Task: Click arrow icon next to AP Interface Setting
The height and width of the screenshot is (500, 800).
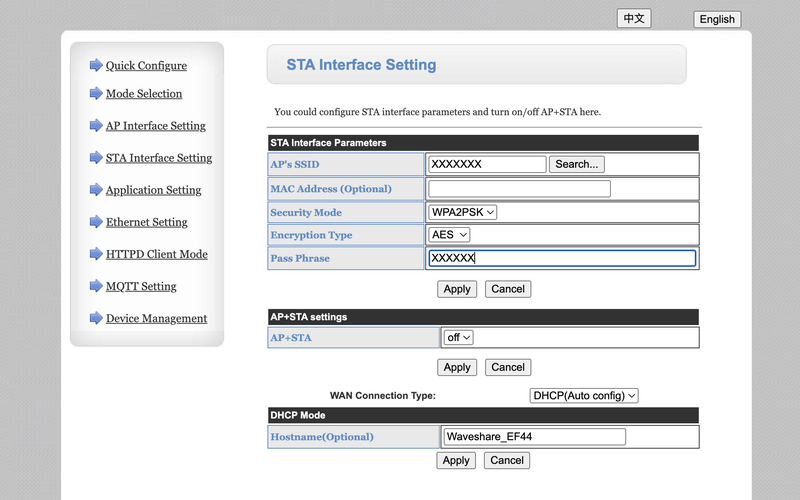Action: click(96, 125)
